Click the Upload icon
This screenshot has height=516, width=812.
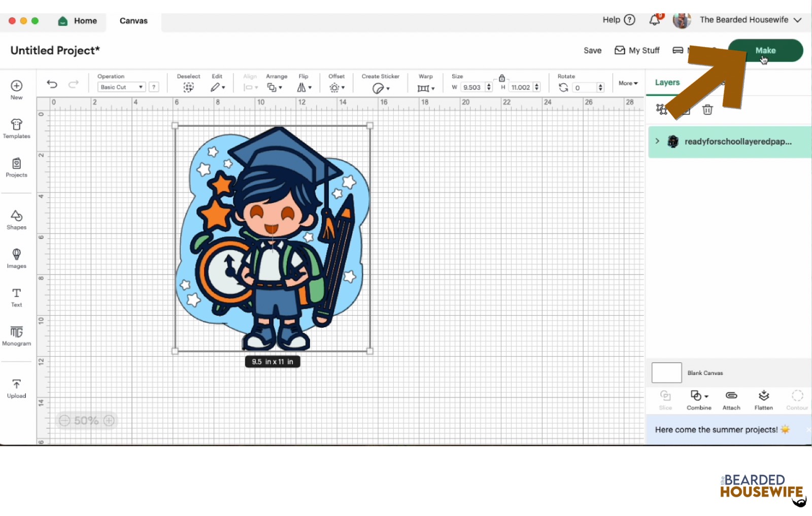pos(16,388)
